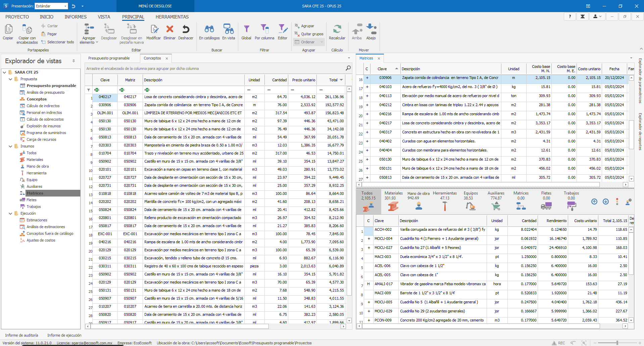The width and height of the screenshot is (644, 346).
Task: Click the red Eliminar icon
Action: pyautogui.click(x=169, y=29)
